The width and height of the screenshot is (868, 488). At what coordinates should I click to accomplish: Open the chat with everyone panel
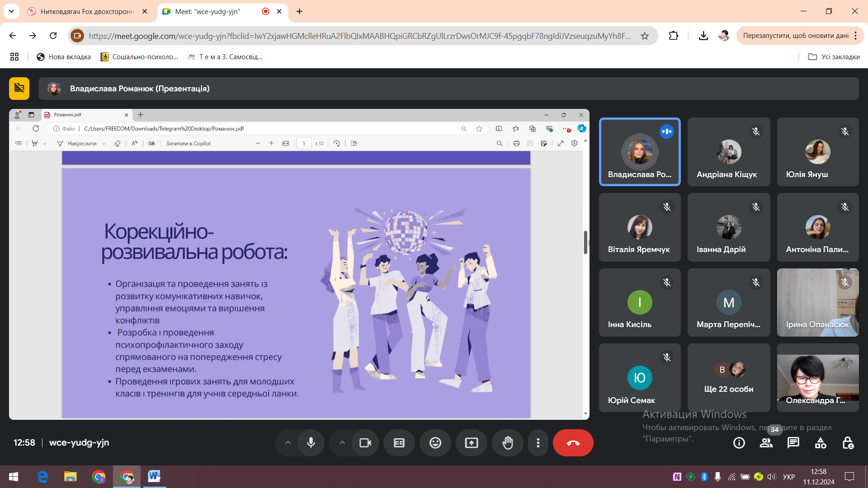click(793, 443)
